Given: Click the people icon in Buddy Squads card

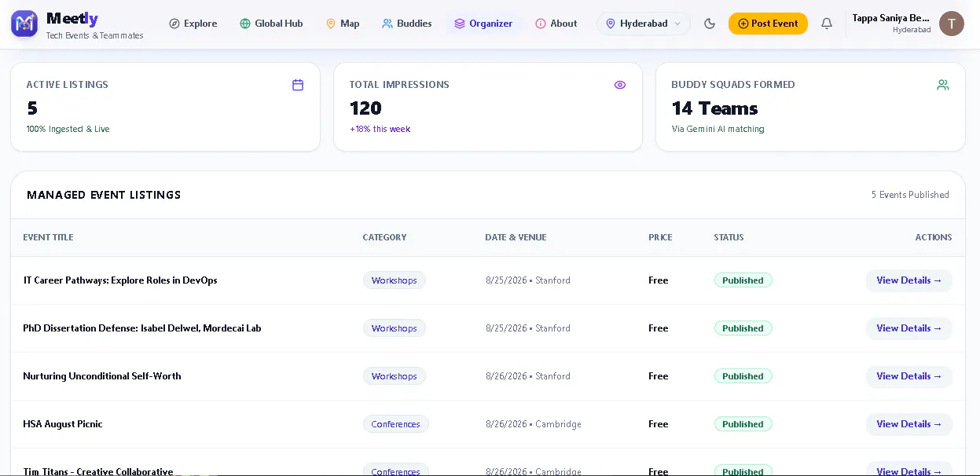Looking at the screenshot, I should 943,85.
